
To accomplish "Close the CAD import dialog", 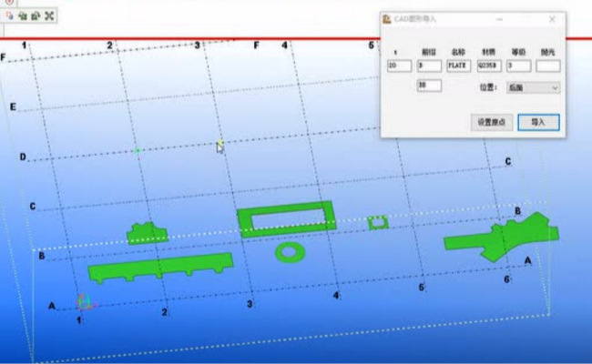I will [552, 19].
